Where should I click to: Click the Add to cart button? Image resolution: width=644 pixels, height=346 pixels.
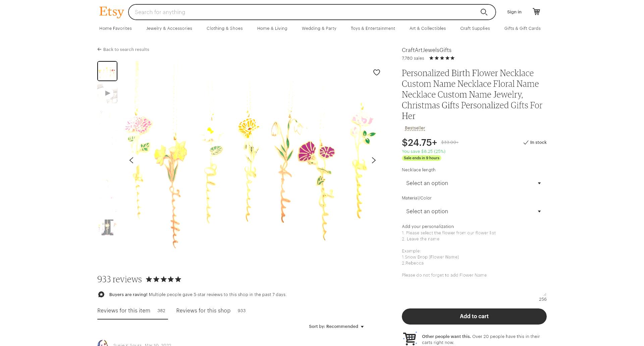[474, 316]
